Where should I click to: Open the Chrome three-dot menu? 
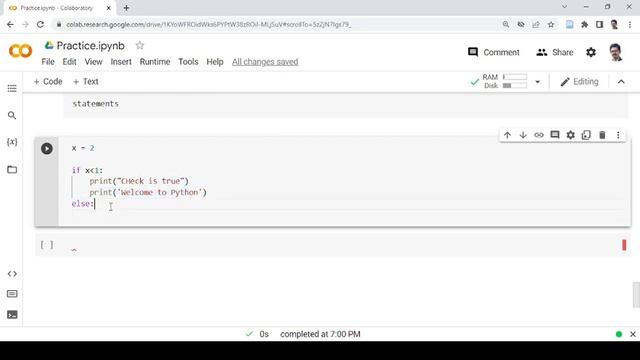[x=630, y=24]
